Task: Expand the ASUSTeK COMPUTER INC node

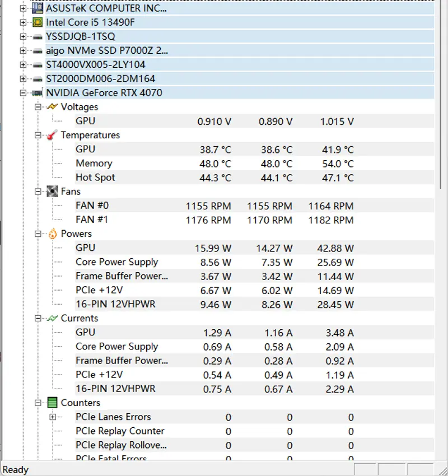Action: (x=23, y=8)
